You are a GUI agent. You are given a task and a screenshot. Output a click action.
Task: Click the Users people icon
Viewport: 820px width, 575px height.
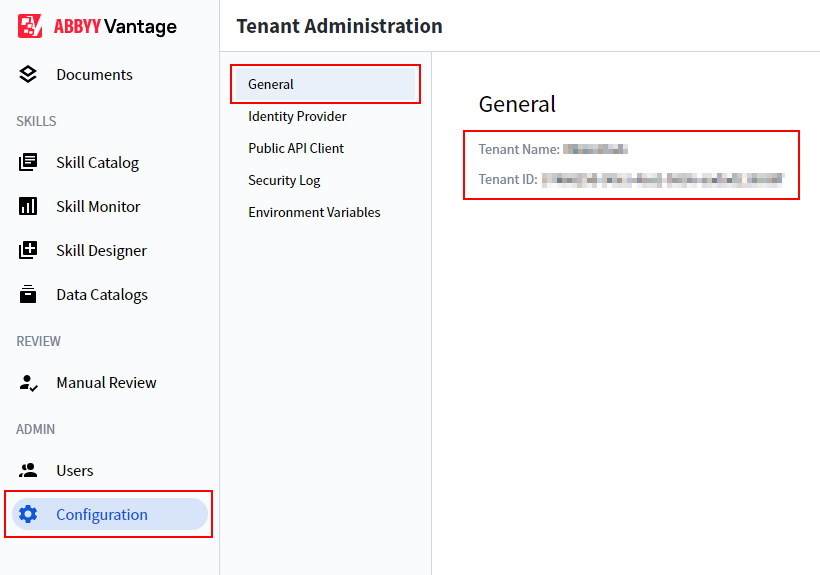tap(28, 470)
